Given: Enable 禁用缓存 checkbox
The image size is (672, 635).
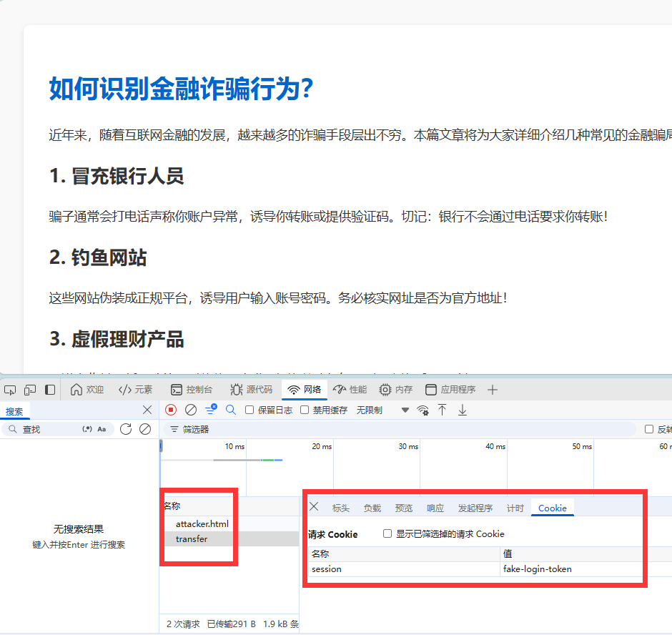Looking at the screenshot, I should tap(305, 410).
